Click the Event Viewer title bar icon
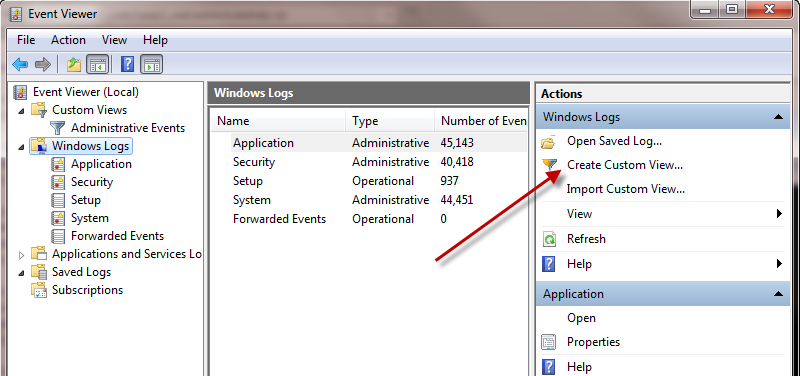The height and width of the screenshot is (376, 800). click(x=16, y=14)
